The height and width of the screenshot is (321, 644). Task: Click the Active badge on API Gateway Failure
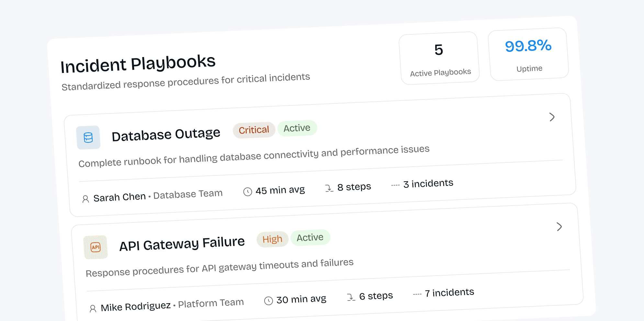pyautogui.click(x=310, y=238)
